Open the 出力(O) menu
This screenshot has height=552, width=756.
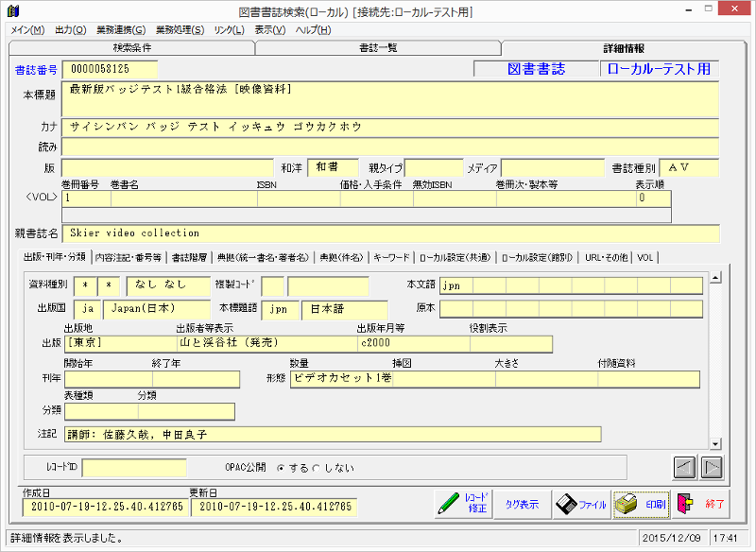pos(71,30)
